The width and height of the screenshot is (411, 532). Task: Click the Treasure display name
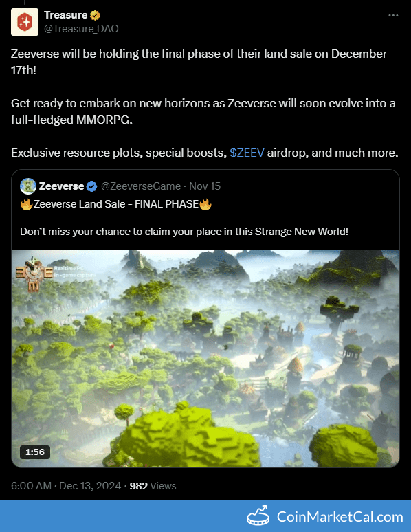point(66,15)
